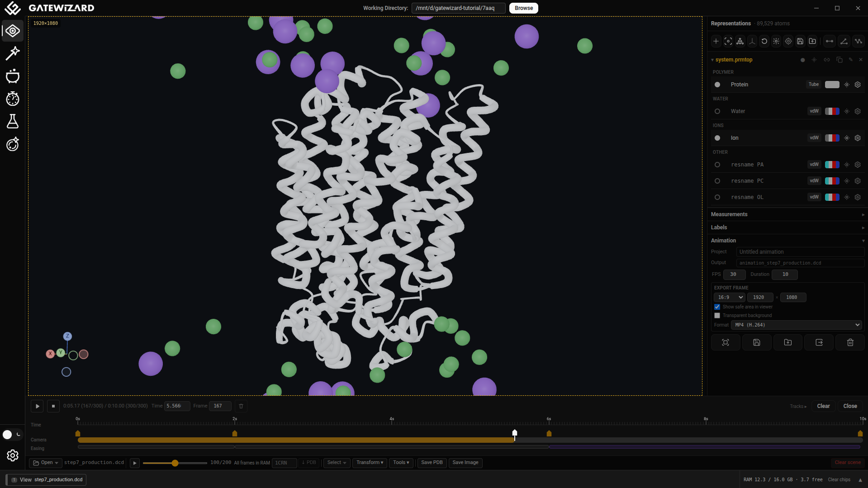Screen dimensions: 868x488
Task: Open the Transform menu
Action: [x=370, y=463]
